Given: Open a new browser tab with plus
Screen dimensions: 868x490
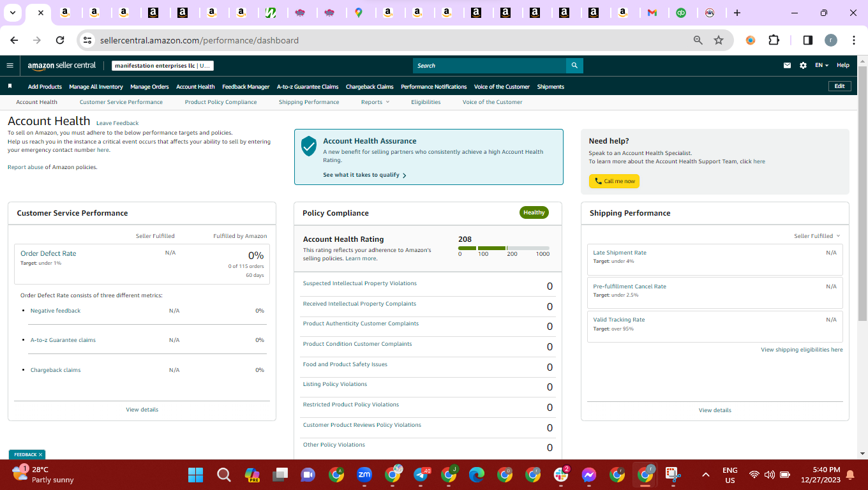Looking at the screenshot, I should point(737,13).
